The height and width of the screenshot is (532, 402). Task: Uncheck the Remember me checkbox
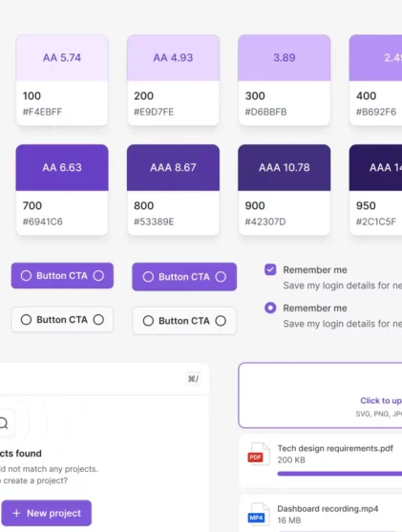270,269
